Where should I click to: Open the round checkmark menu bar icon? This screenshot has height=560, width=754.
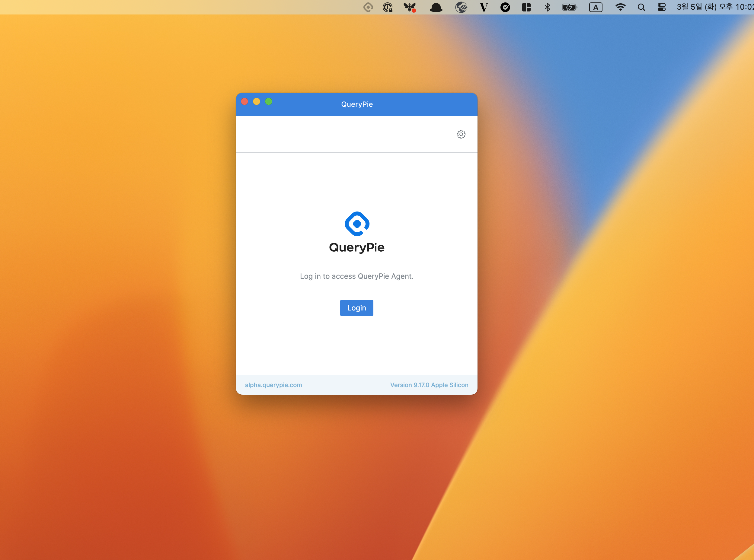(x=505, y=7)
